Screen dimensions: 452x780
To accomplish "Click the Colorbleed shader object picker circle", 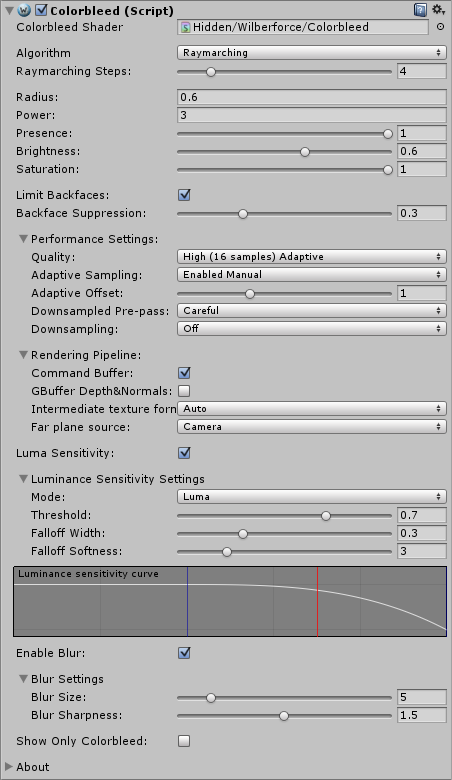I will (440, 27).
